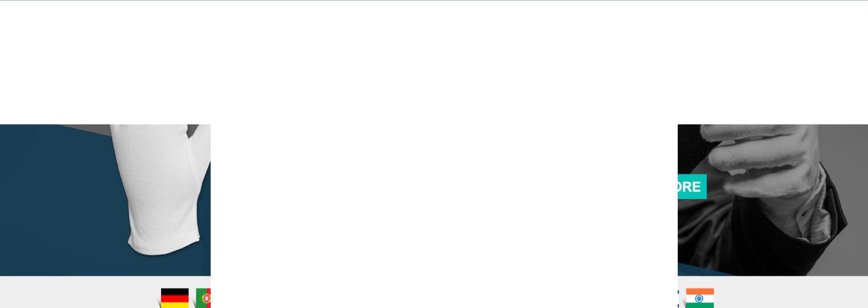Viewport: 868px width, 308px height.
Task: Switch language with the Indian flag icon
Action: click(x=700, y=298)
